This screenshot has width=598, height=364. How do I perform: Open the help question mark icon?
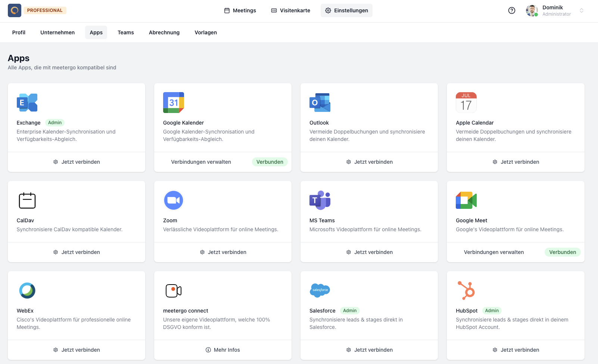[x=512, y=10]
